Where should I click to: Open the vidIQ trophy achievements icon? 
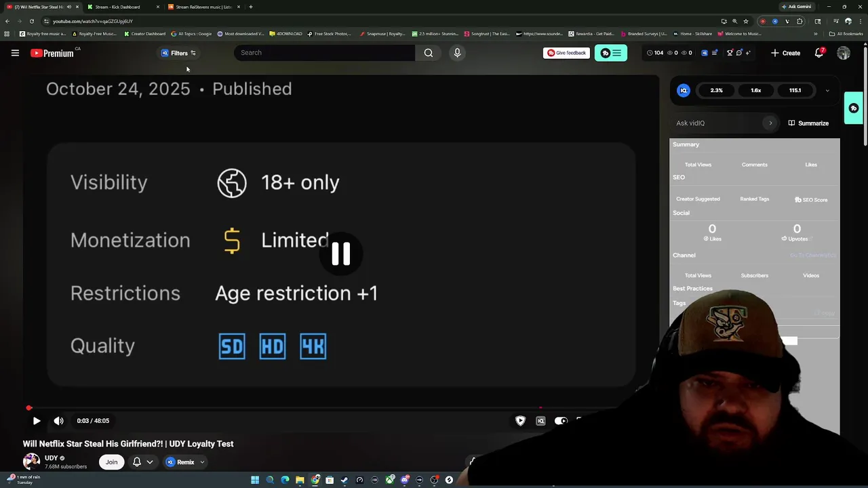[x=730, y=53]
